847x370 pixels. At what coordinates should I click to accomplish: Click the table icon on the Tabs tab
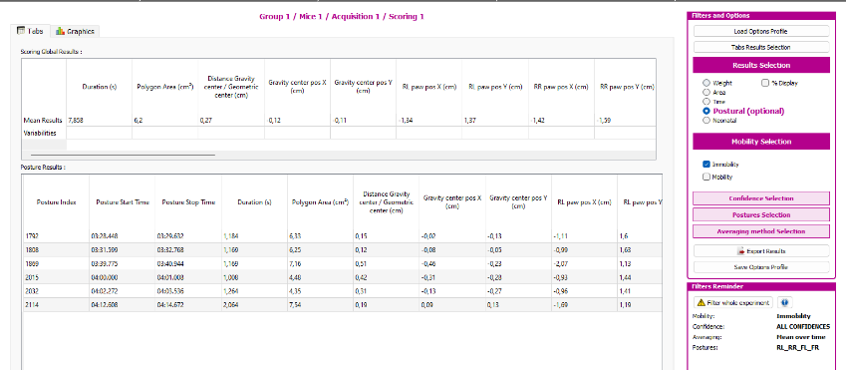coord(21,31)
